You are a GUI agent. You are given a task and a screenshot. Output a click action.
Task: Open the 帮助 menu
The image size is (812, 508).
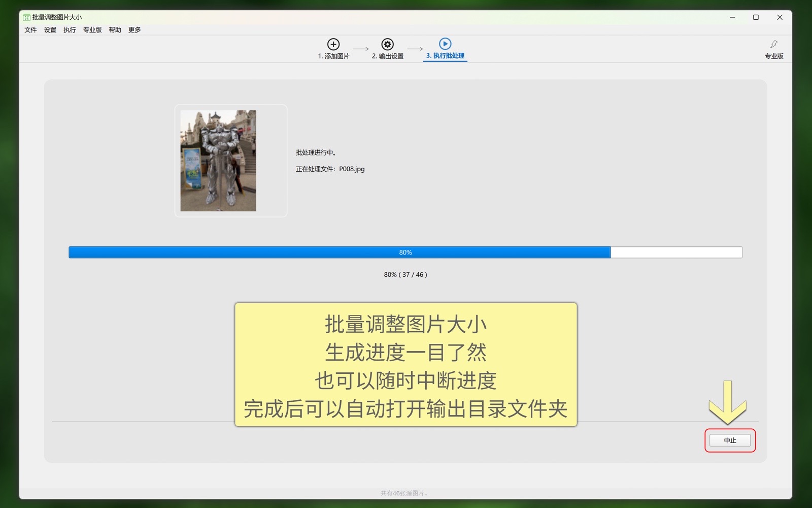(115, 30)
